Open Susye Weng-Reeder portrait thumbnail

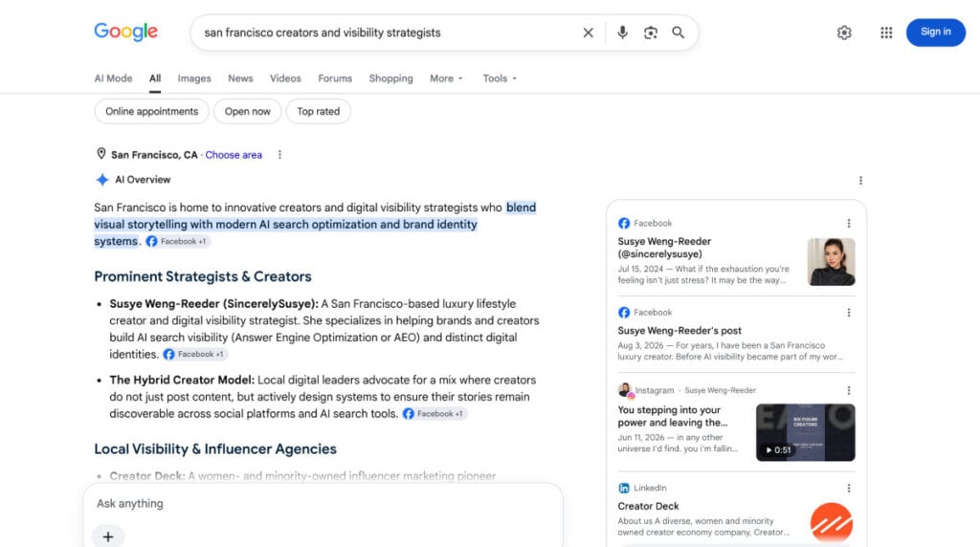(832, 262)
